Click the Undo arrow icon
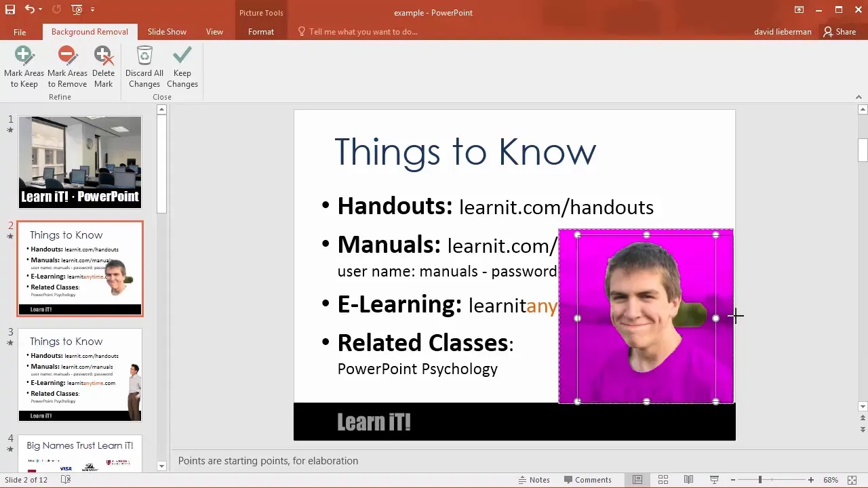Image resolution: width=868 pixels, height=488 pixels. tap(29, 9)
